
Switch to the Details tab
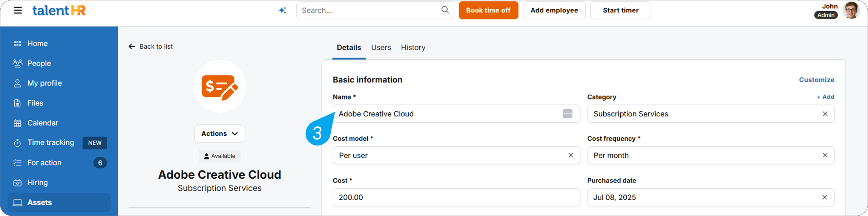coord(349,47)
